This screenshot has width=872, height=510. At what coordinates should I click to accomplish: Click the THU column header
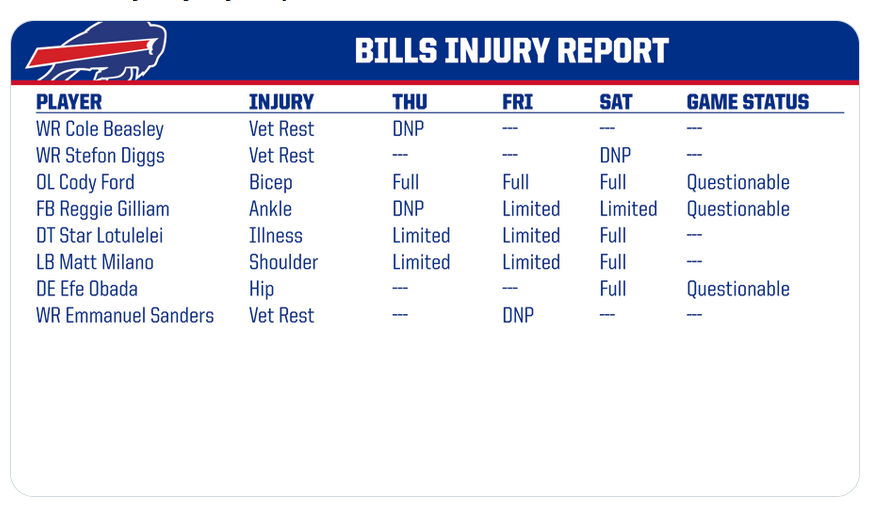[x=410, y=102]
